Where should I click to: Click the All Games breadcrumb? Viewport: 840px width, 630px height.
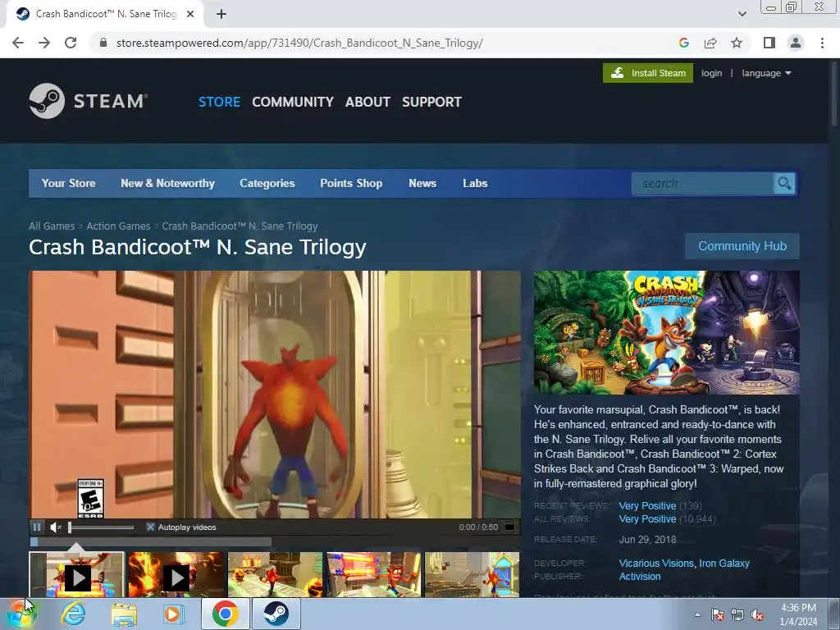point(52,226)
